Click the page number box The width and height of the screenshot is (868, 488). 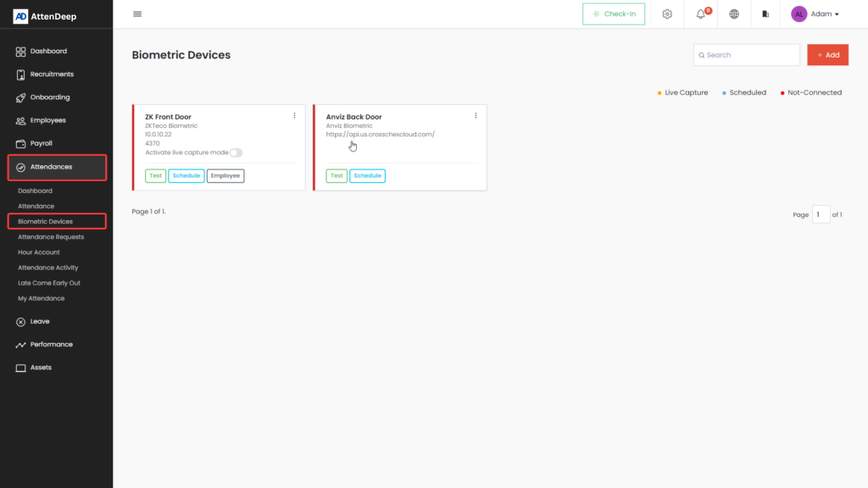click(x=821, y=215)
